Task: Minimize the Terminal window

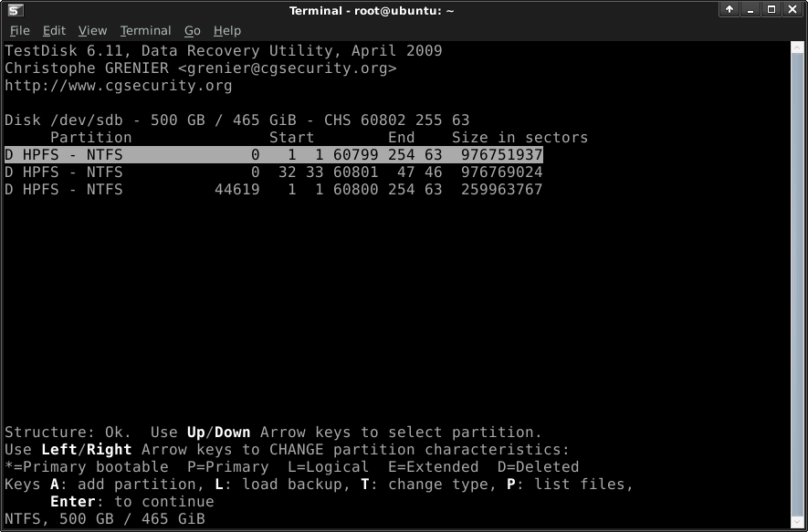Action: pyautogui.click(x=750, y=9)
